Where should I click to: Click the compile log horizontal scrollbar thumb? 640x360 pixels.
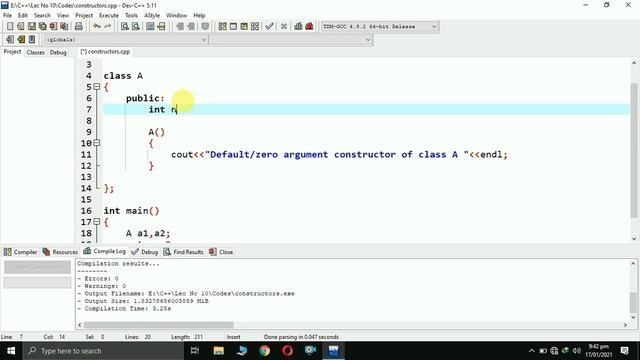[x=158, y=325]
